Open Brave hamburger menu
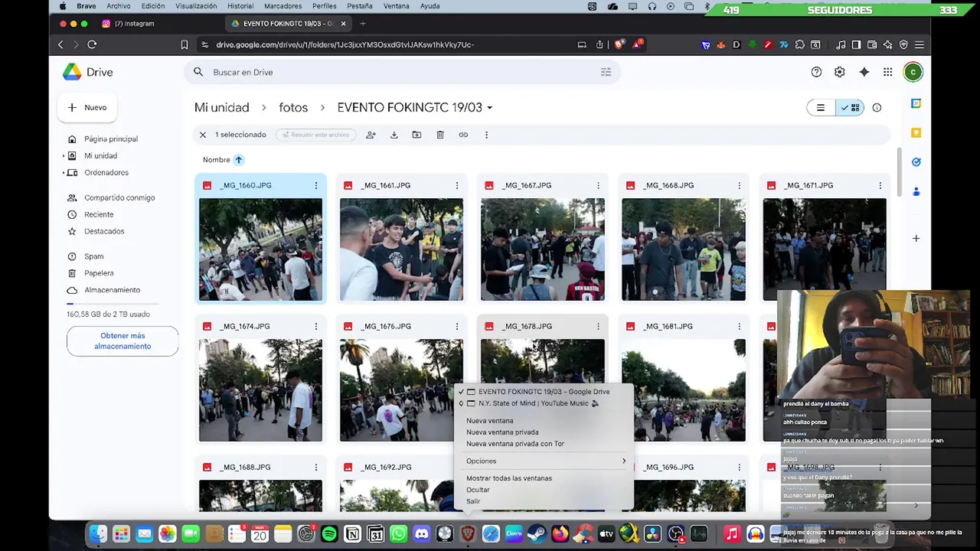The width and height of the screenshot is (980, 551). click(920, 44)
